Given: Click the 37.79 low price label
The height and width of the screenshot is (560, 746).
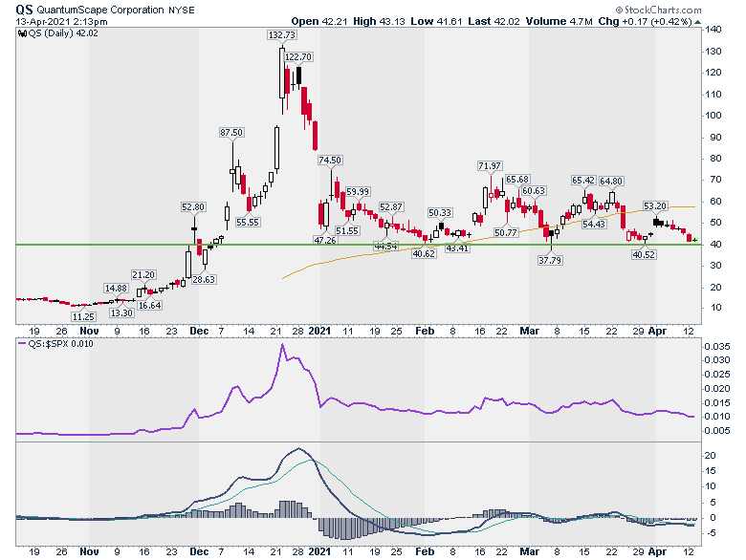Looking at the screenshot, I should click(x=550, y=261).
